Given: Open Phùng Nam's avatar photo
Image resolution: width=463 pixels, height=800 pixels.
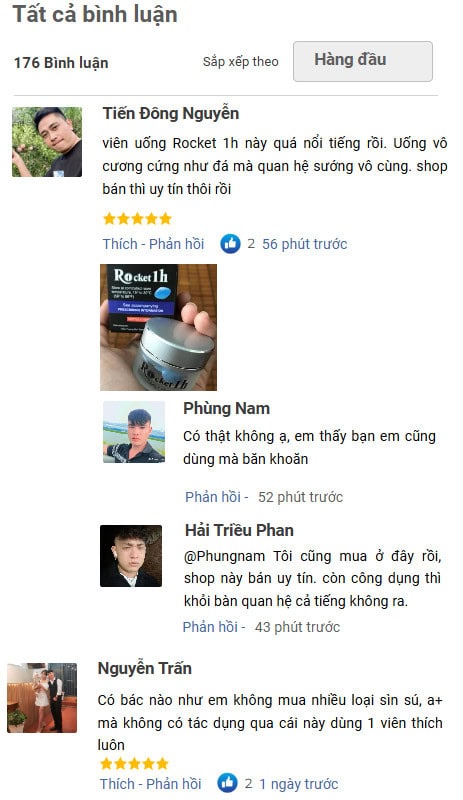Looking at the screenshot, I should point(134,432).
